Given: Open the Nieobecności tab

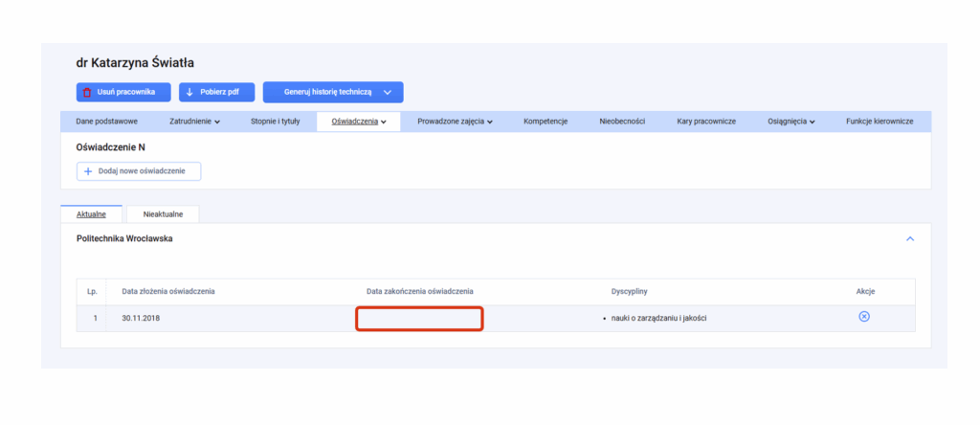Looking at the screenshot, I should (x=622, y=122).
